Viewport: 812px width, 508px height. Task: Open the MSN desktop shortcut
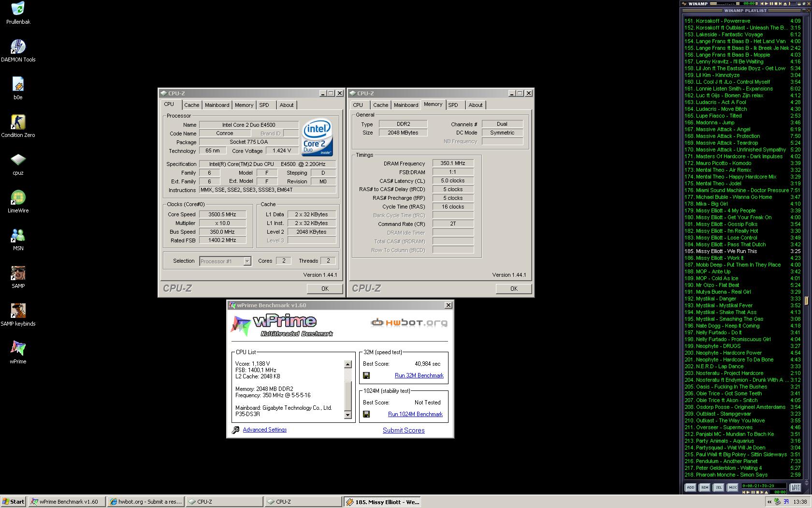pos(18,235)
